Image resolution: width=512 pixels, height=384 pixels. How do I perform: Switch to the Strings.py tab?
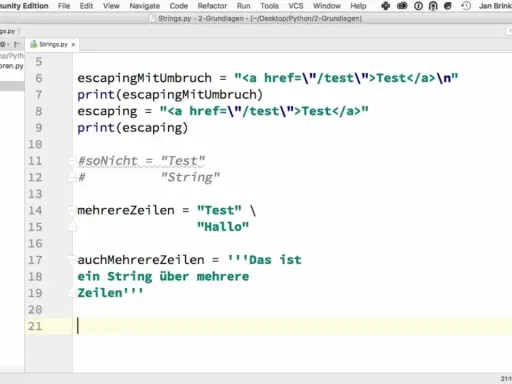pyautogui.click(x=53, y=44)
